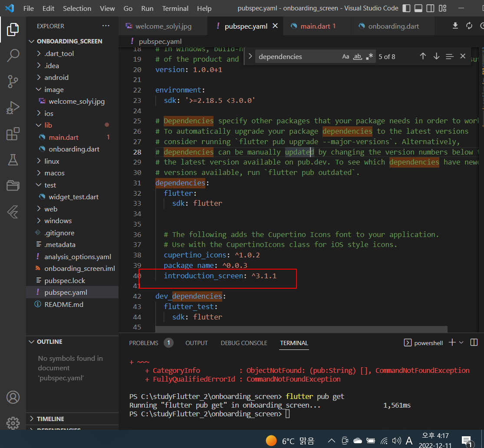Click the Get Packages download icon

pos(455,26)
